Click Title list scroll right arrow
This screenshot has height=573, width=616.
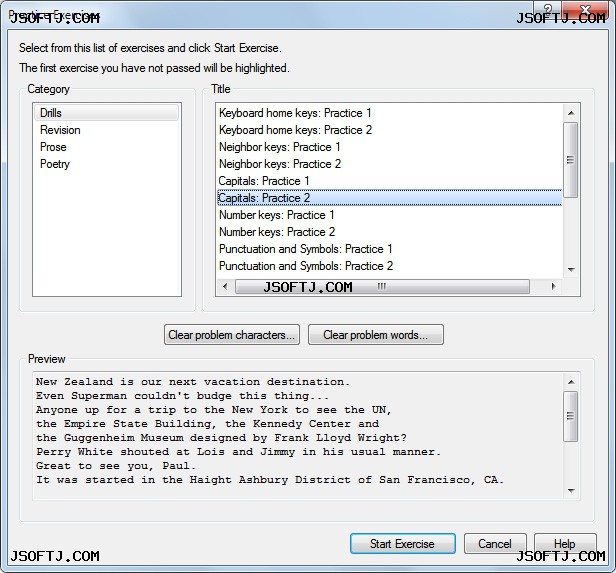554,286
